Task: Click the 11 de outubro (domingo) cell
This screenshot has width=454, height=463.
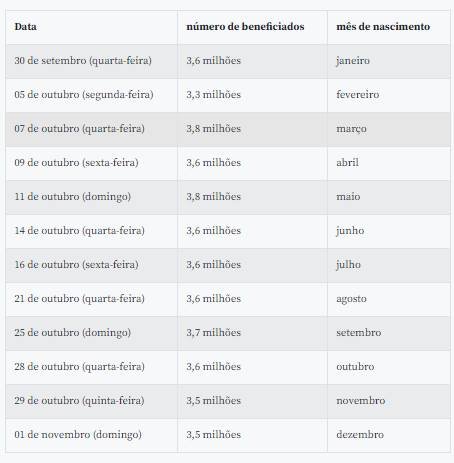Action: click(x=92, y=197)
